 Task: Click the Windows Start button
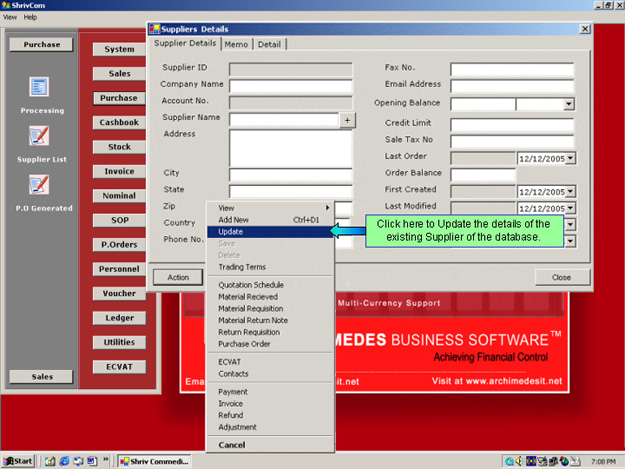pyautogui.click(x=20, y=460)
